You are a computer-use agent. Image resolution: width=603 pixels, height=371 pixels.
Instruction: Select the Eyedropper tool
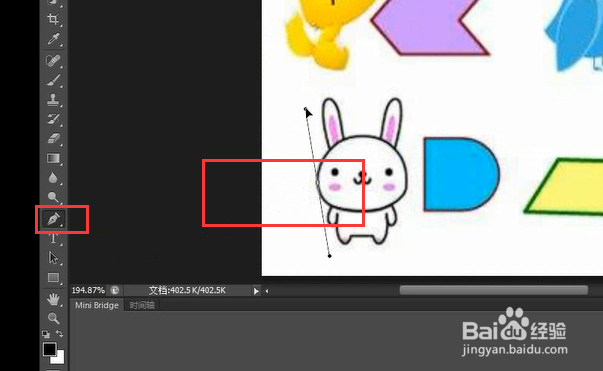[x=53, y=39]
